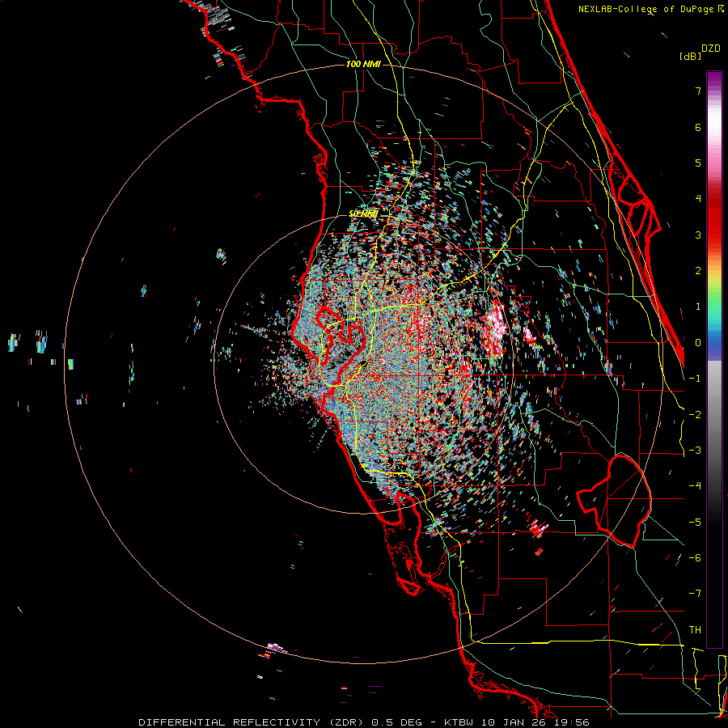Image resolution: width=728 pixels, height=728 pixels.
Task: Click the "-2" value on color scale
Action: 695,415
